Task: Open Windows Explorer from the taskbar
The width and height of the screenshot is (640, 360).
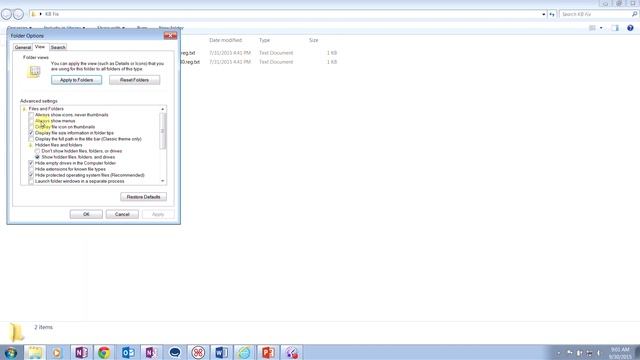Action: pyautogui.click(x=35, y=352)
